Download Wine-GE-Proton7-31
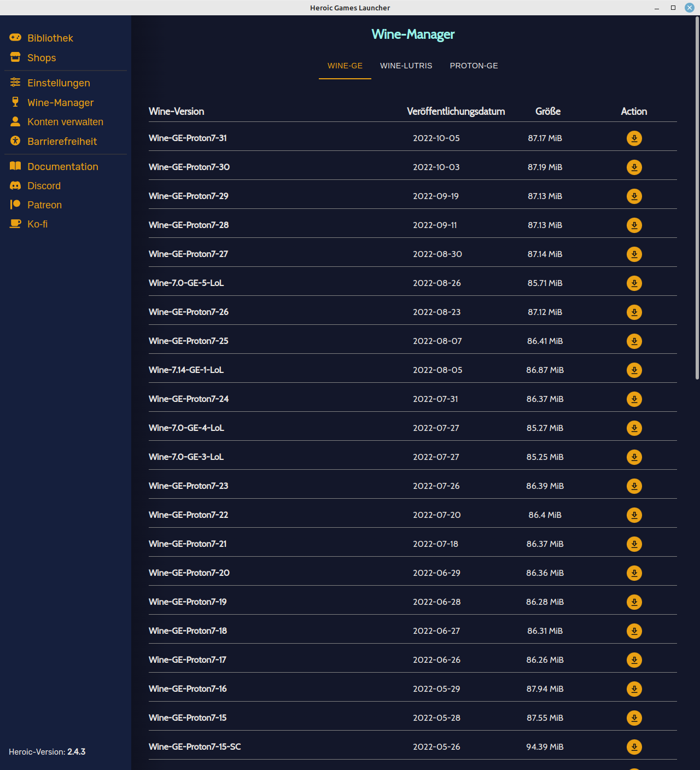This screenshot has height=770, width=700. [634, 138]
